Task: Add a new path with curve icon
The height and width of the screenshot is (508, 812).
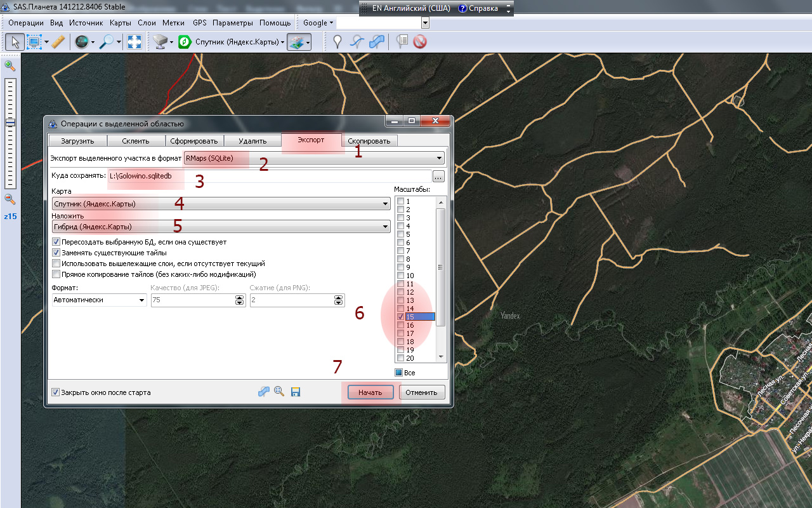Action: click(x=357, y=42)
